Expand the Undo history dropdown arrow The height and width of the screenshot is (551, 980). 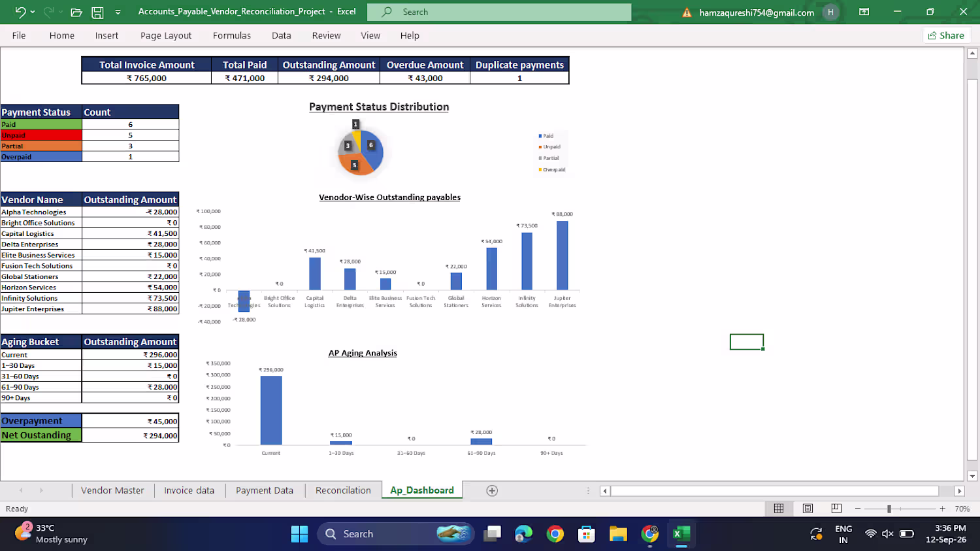coord(33,12)
